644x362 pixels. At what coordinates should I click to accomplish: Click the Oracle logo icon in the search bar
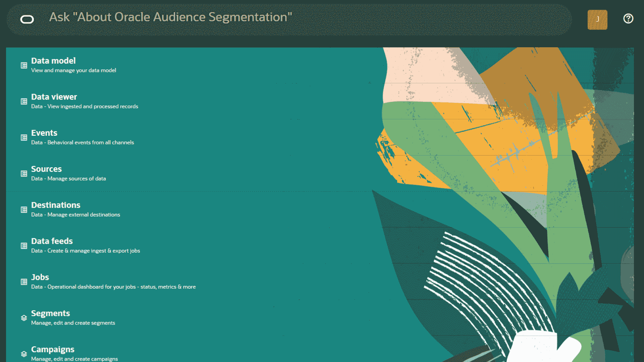pos(27,19)
